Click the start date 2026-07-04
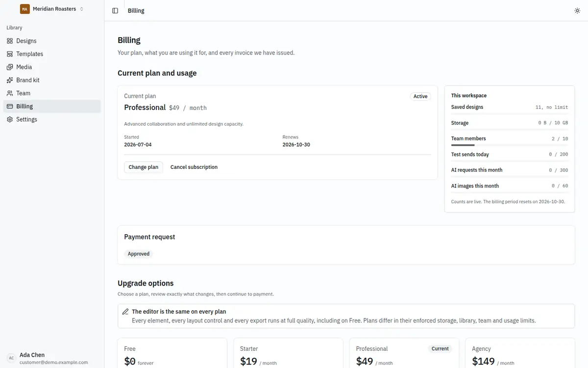588x368 pixels. (138, 145)
